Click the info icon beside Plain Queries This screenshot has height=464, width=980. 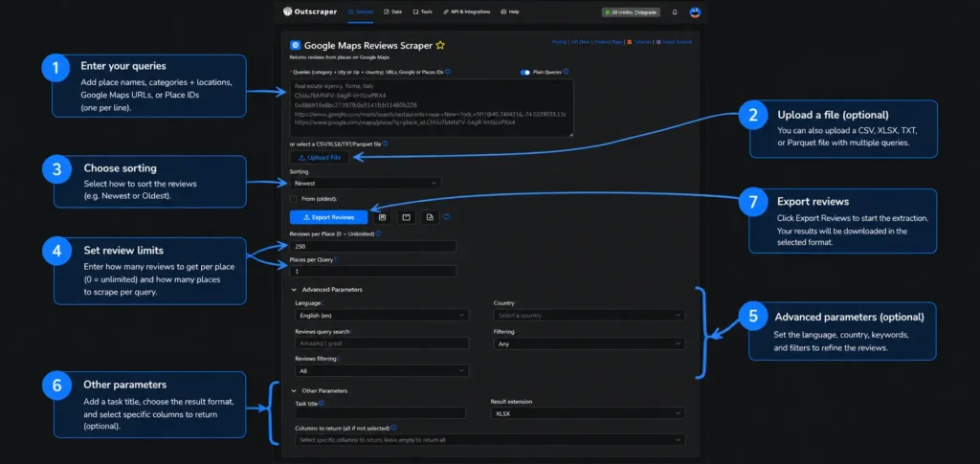point(566,72)
